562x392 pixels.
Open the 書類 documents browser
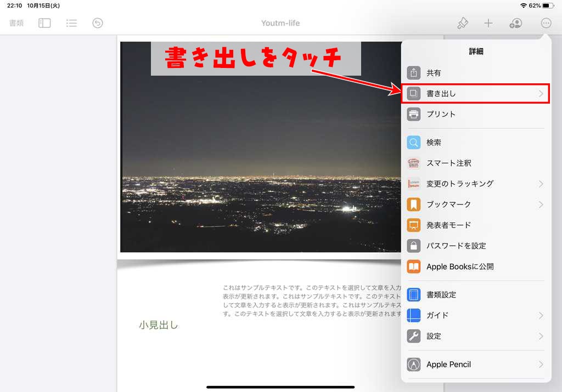[x=16, y=23]
